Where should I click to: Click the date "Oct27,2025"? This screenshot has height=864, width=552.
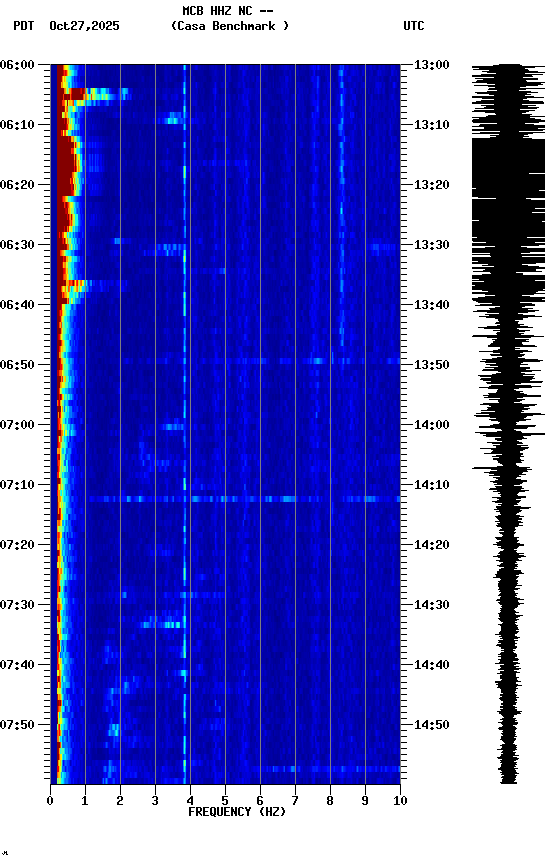pos(84,26)
